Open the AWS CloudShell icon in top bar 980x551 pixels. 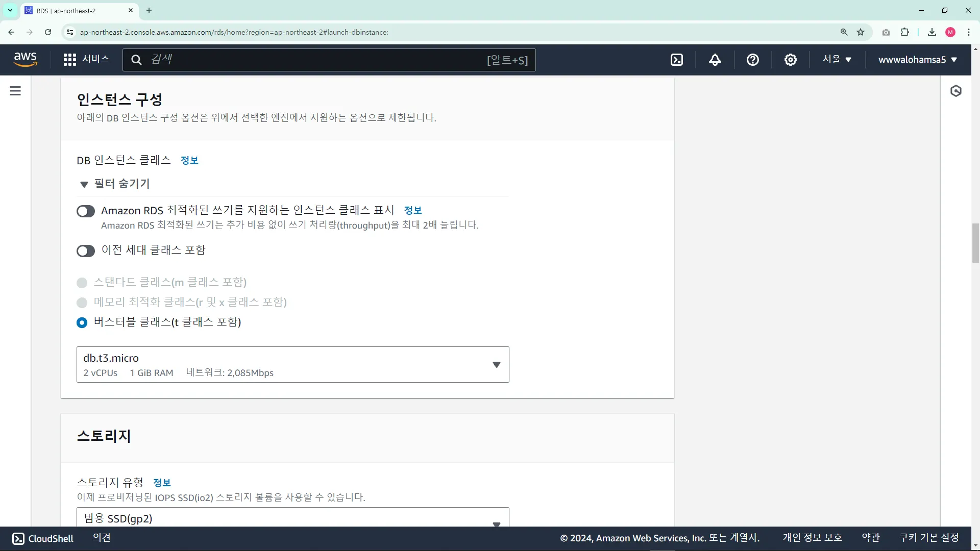[x=676, y=60]
